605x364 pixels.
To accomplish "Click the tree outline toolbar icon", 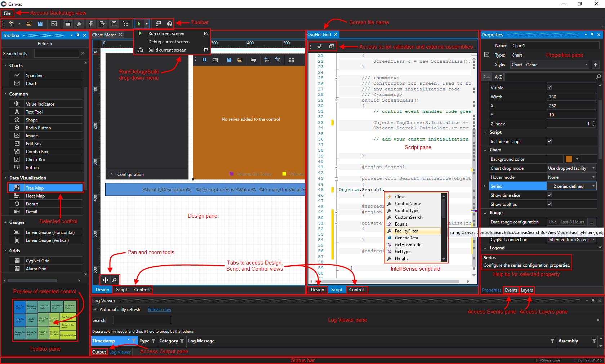I will [x=125, y=24].
